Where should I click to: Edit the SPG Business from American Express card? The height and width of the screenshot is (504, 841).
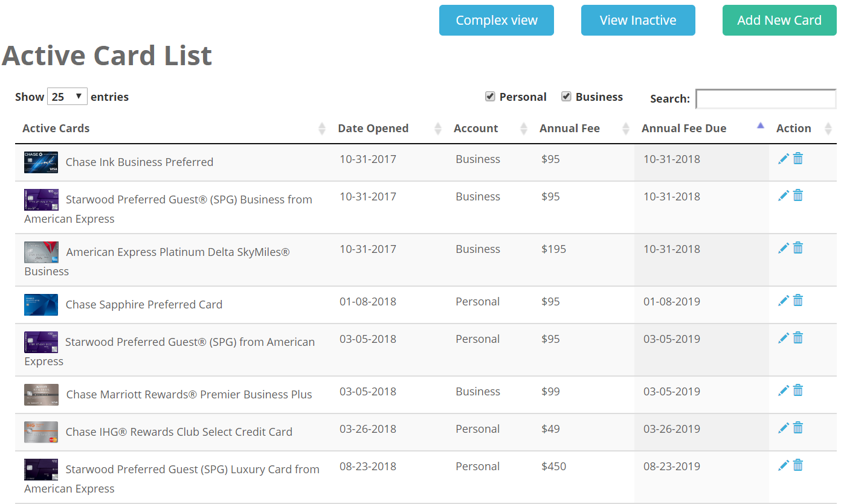784,196
